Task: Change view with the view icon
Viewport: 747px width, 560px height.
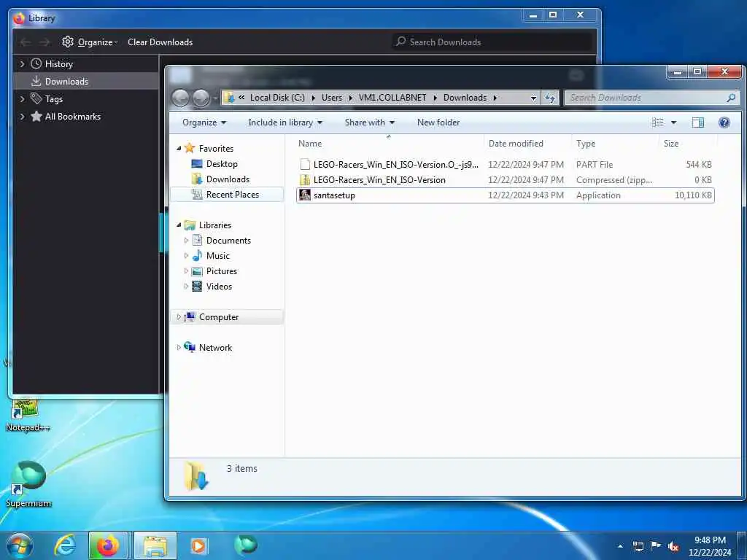Action: click(x=658, y=122)
